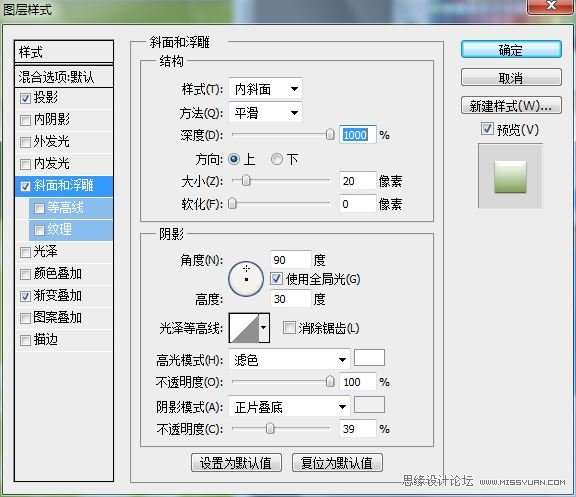Enable the 等高线 sub-option checkbox
Image resolution: width=576 pixels, height=497 pixels.
pyautogui.click(x=39, y=208)
